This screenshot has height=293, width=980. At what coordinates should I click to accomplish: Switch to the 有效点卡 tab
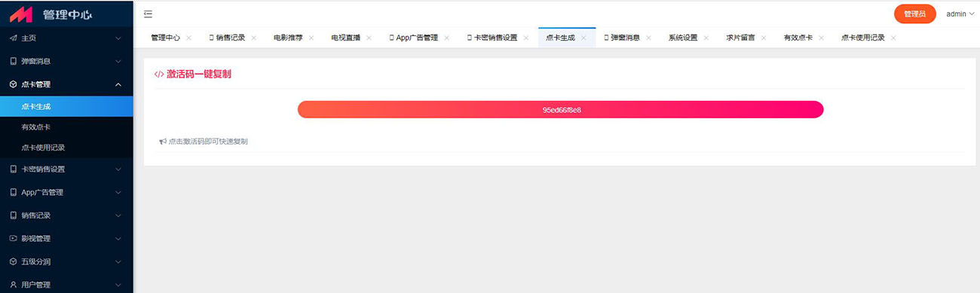pyautogui.click(x=798, y=37)
